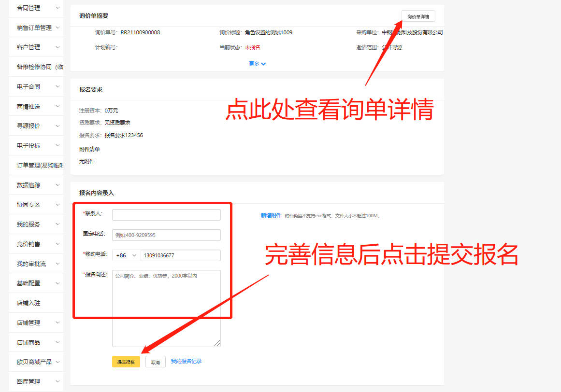The width and height of the screenshot is (561, 392).
Task: Click the 提交报名 button
Action: tap(126, 362)
